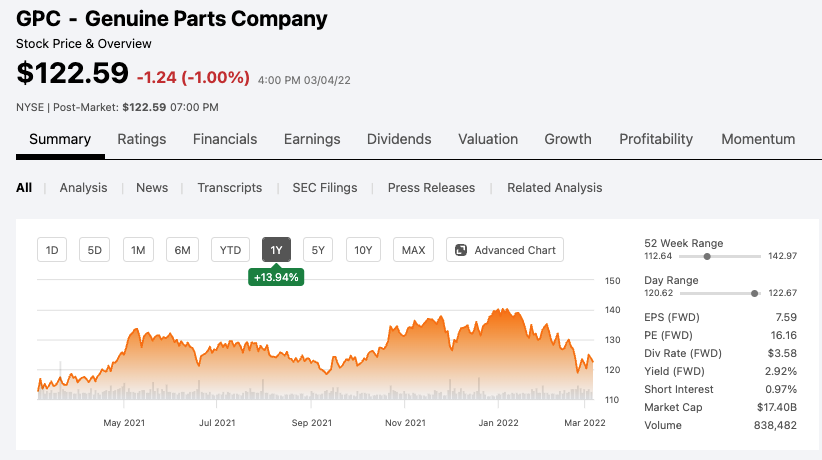The image size is (822, 460).
Task: Open the Advanced Chart expand icon
Action: [461, 250]
